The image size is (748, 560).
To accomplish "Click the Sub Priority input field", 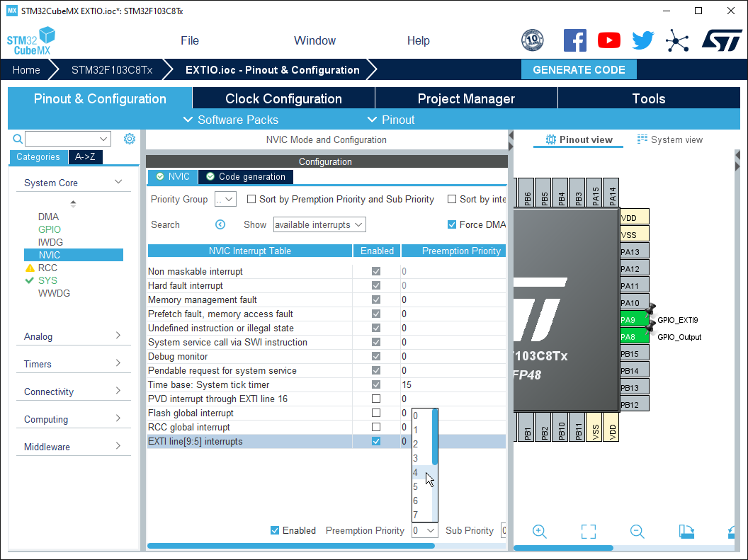I will pos(504,530).
